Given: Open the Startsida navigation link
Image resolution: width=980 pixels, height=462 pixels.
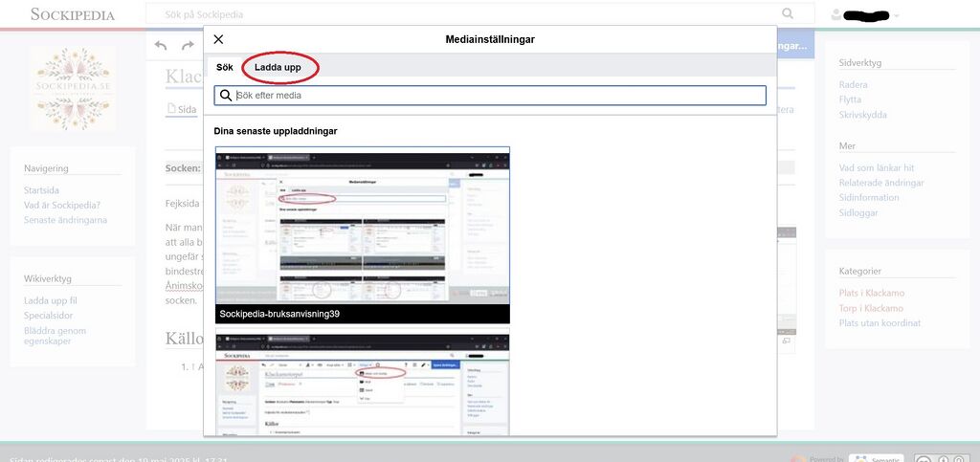Looking at the screenshot, I should pyautogui.click(x=42, y=190).
